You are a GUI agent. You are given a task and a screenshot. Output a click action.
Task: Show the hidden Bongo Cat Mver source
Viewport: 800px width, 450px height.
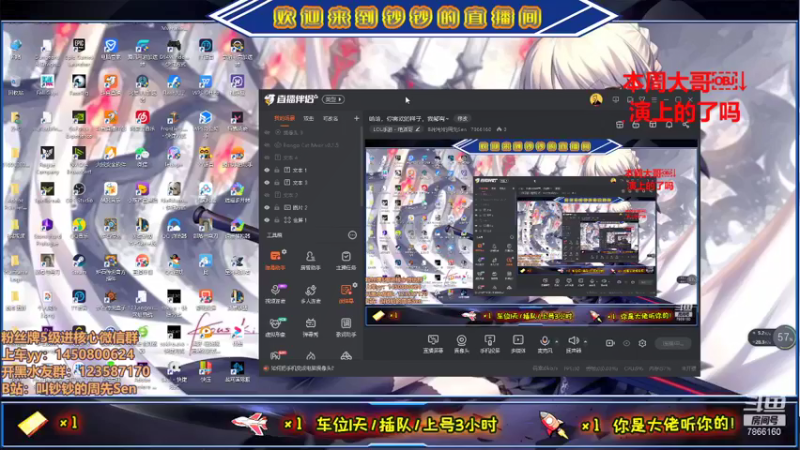coord(267,145)
